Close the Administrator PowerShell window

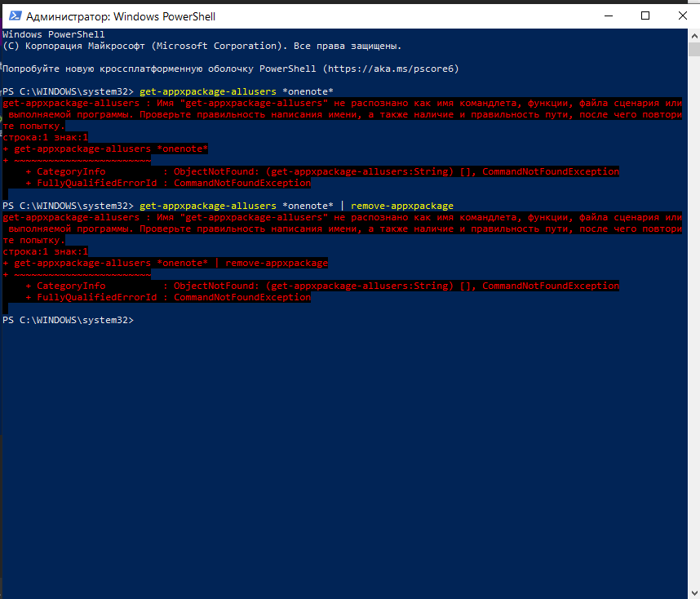[682, 16]
